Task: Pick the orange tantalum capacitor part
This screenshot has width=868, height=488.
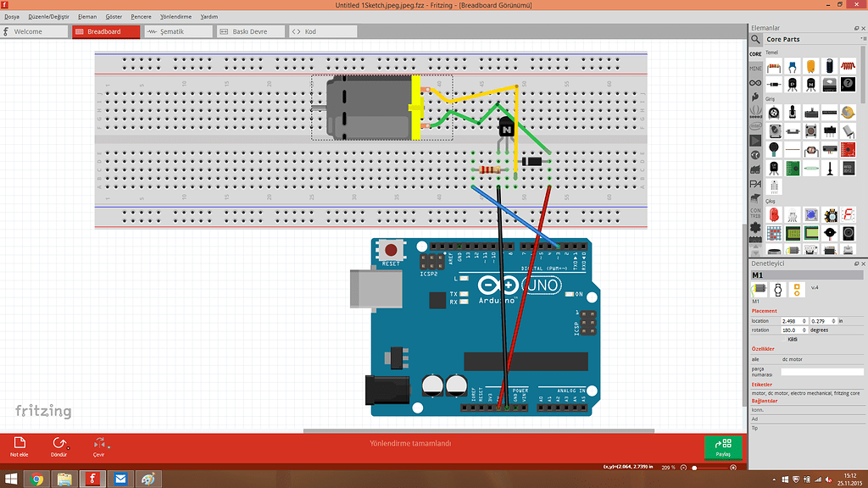Action: tap(811, 67)
